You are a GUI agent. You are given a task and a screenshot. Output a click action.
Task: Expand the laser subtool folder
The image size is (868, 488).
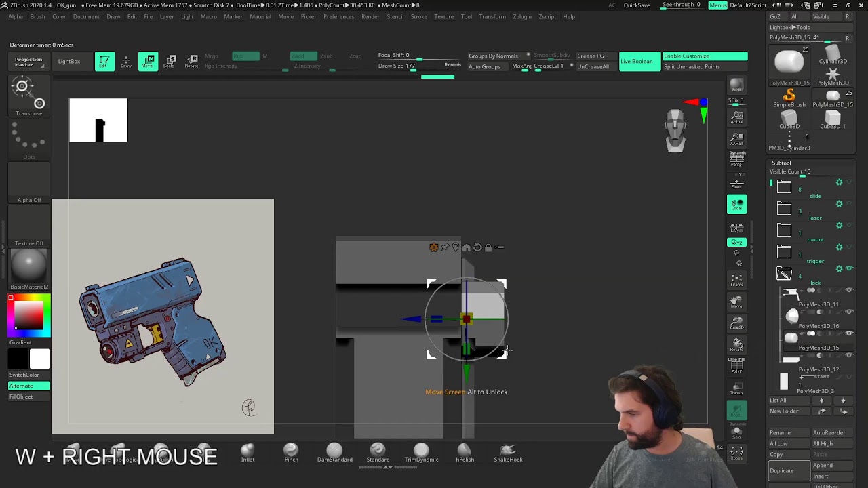pos(784,208)
